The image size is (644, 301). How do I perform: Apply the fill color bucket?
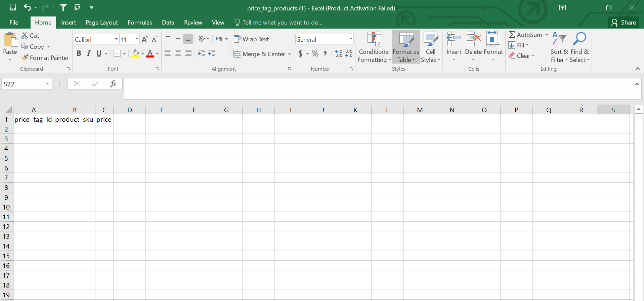(x=135, y=53)
